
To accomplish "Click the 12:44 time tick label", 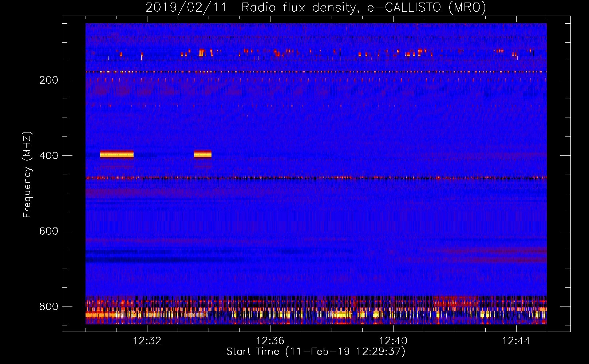I will click(516, 341).
